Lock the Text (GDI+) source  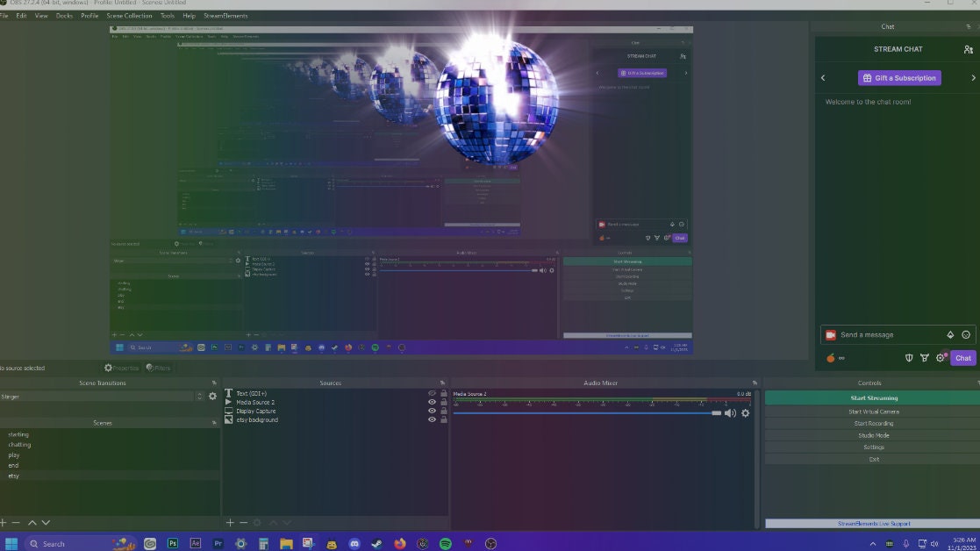[x=445, y=393]
